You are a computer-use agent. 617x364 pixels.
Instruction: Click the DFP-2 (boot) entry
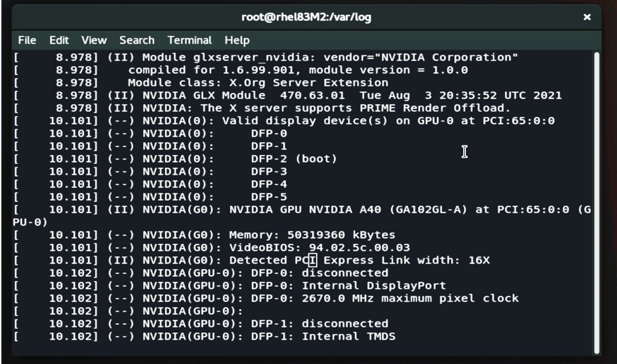tap(293, 159)
